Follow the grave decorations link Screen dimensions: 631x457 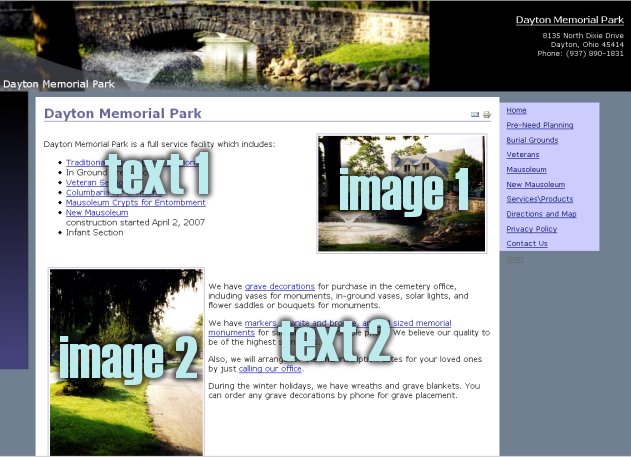tap(280, 286)
